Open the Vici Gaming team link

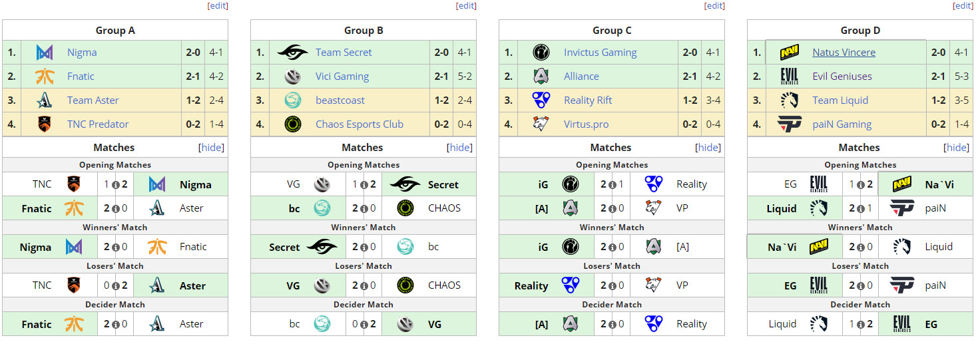pos(342,77)
